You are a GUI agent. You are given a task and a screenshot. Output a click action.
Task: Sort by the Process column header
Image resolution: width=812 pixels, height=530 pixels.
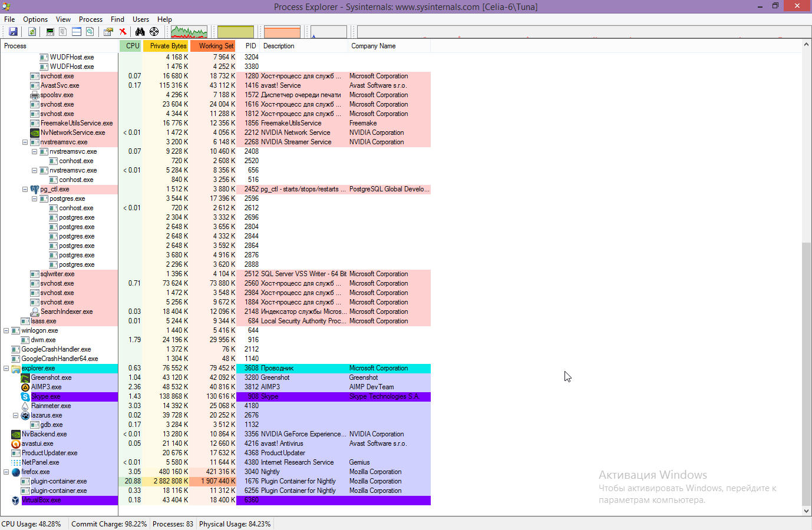[59, 46]
